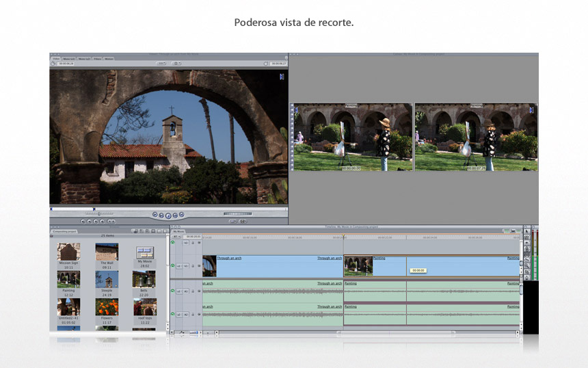
Task: Click the Through an arch clip on V1
Action: (x=273, y=267)
